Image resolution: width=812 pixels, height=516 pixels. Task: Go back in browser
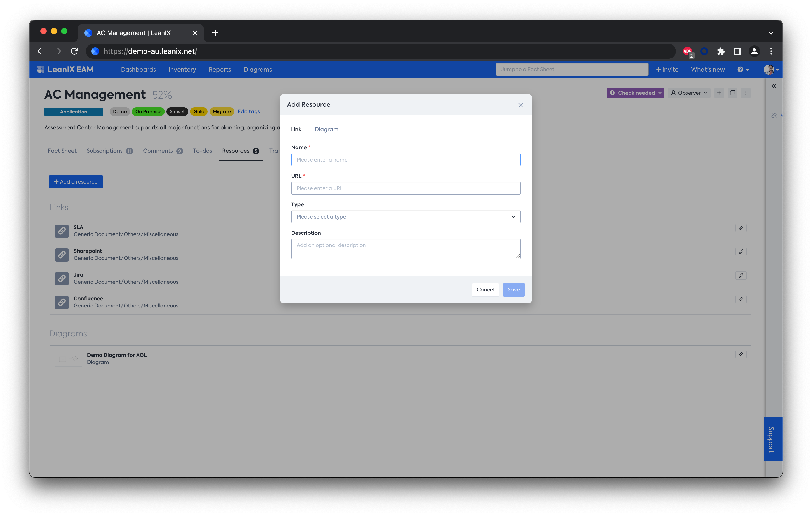click(x=41, y=51)
